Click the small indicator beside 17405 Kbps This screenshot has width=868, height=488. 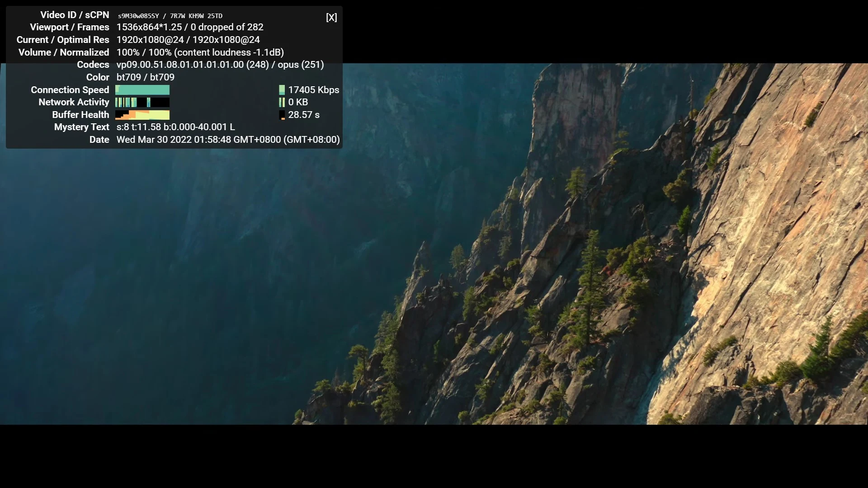[x=282, y=90]
